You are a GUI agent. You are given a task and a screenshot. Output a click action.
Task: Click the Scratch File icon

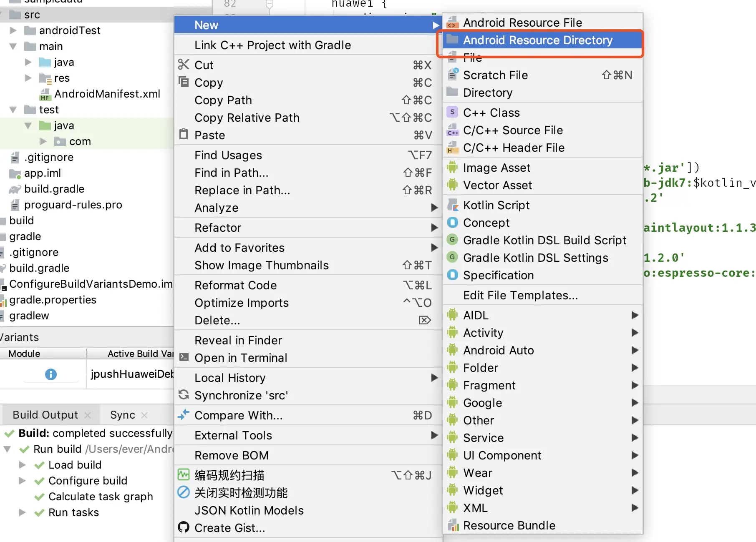453,75
